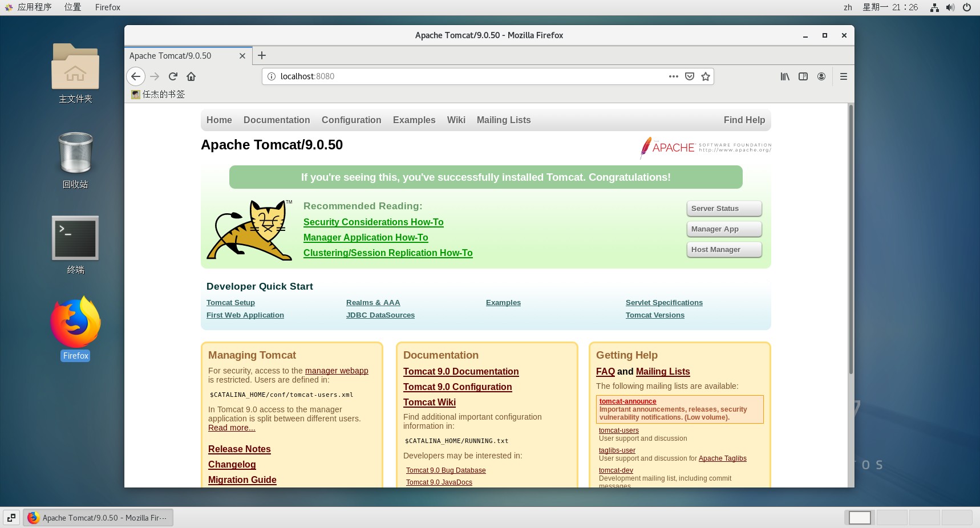Bookmark this page with star icon

click(706, 76)
